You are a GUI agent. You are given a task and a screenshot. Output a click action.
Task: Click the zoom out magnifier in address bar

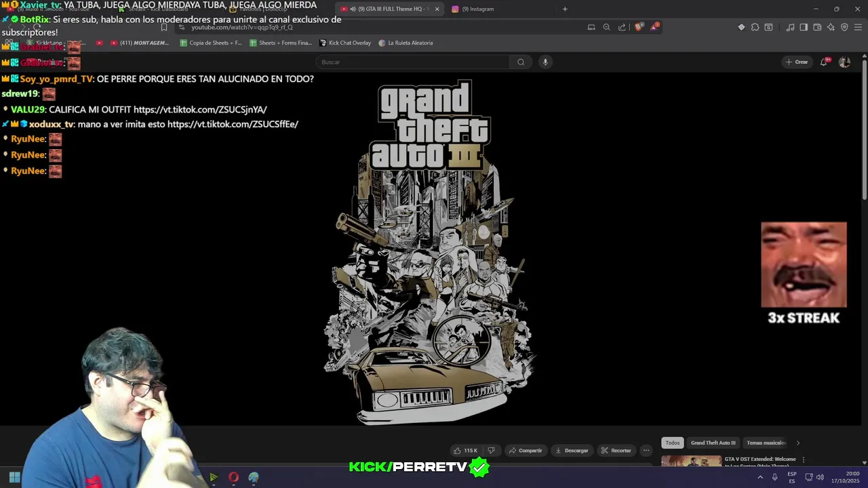click(x=606, y=27)
